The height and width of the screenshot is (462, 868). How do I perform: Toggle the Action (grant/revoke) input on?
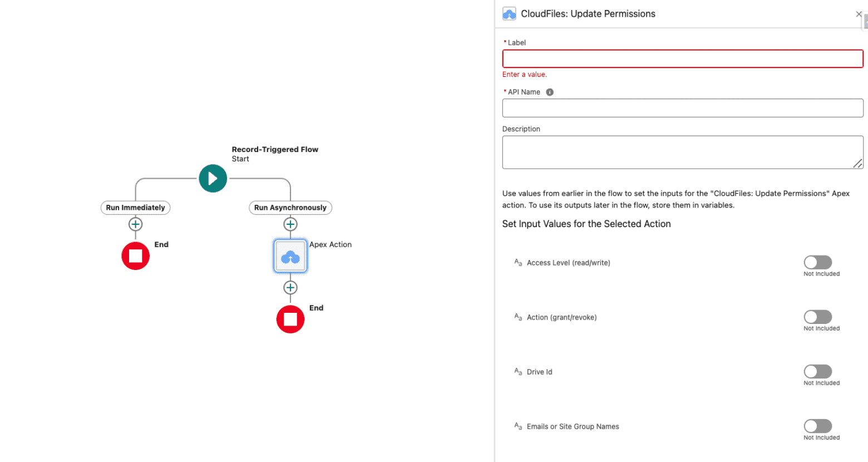tap(817, 317)
